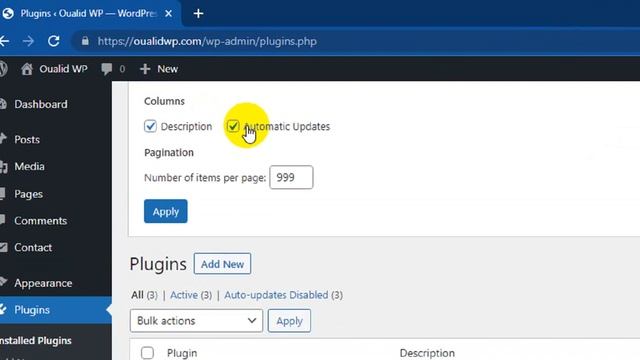Click the Plugin column header
This screenshot has width=640, height=360.
182,353
